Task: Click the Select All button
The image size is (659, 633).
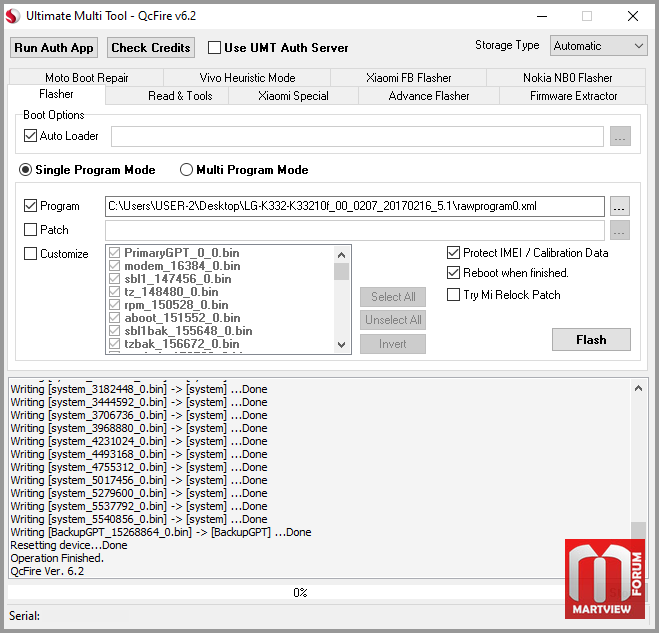Action: [x=393, y=297]
